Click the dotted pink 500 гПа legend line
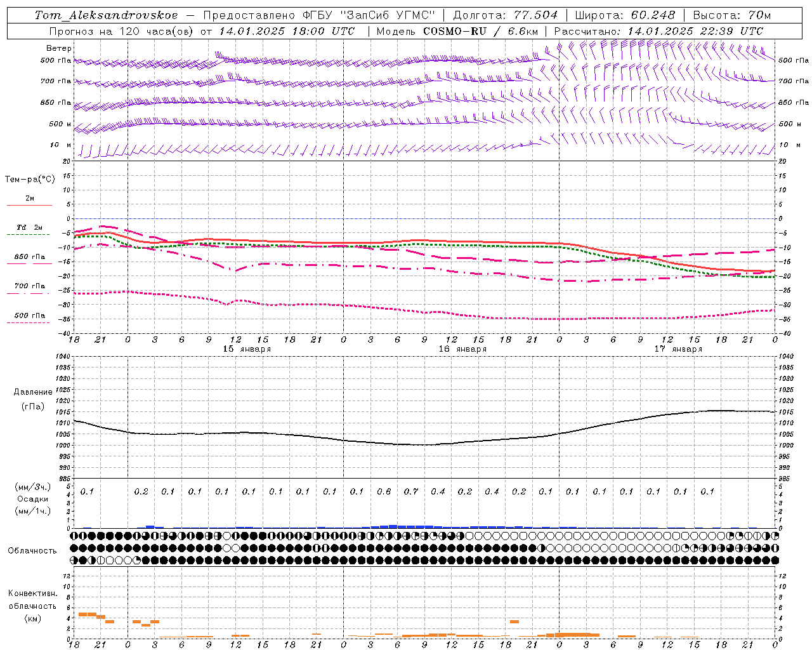Screen dimensions: 812x650 [28, 323]
